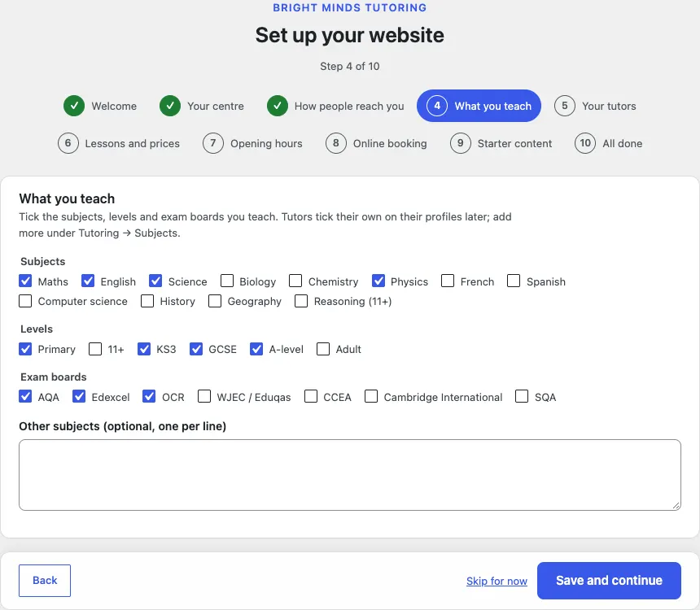Click the step 10 circle for All done
Image resolution: width=700 pixels, height=610 pixels.
coord(585,143)
